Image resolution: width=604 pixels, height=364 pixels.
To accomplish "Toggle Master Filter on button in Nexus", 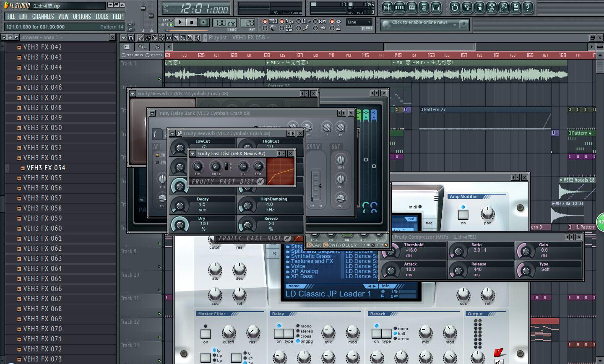I will (206, 334).
